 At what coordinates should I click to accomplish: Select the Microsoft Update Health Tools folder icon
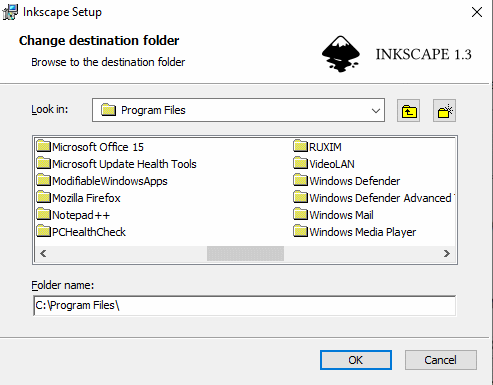43,163
